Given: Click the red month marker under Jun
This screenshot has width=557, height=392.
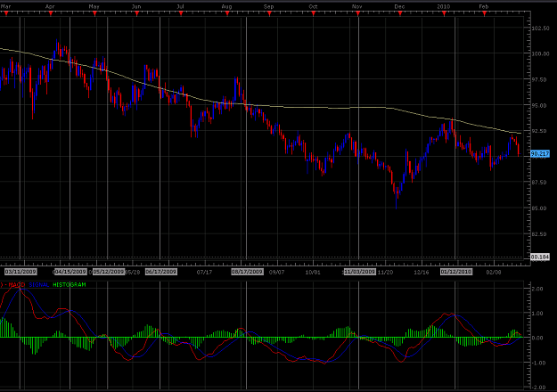Looking at the screenshot, I should 137,13.
